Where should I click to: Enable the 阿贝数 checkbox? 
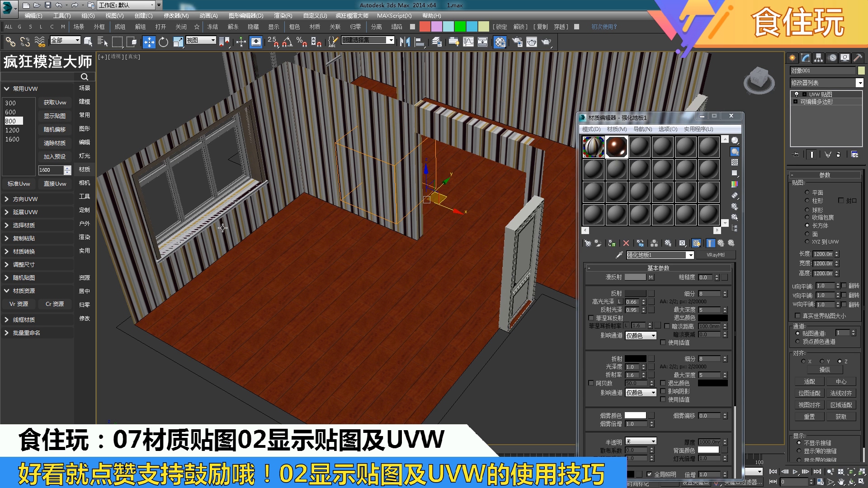pos(591,383)
